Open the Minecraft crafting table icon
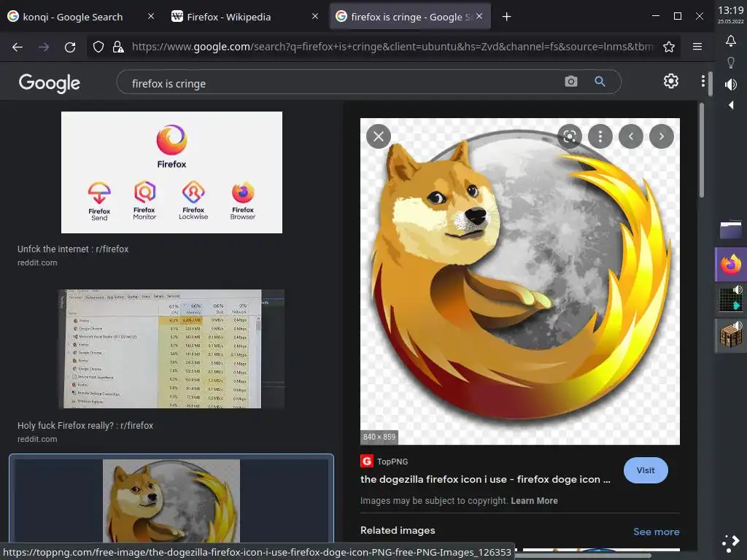Screen dimensions: 747x560 tap(731, 334)
